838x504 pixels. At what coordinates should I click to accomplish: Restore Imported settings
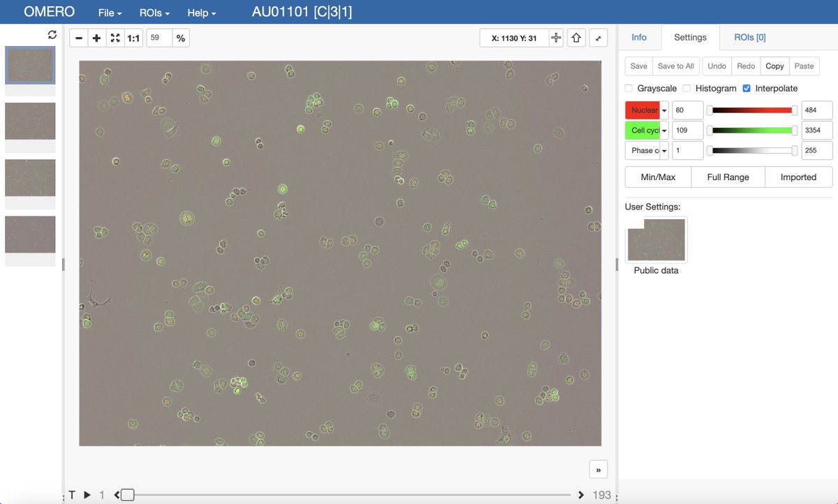[798, 177]
